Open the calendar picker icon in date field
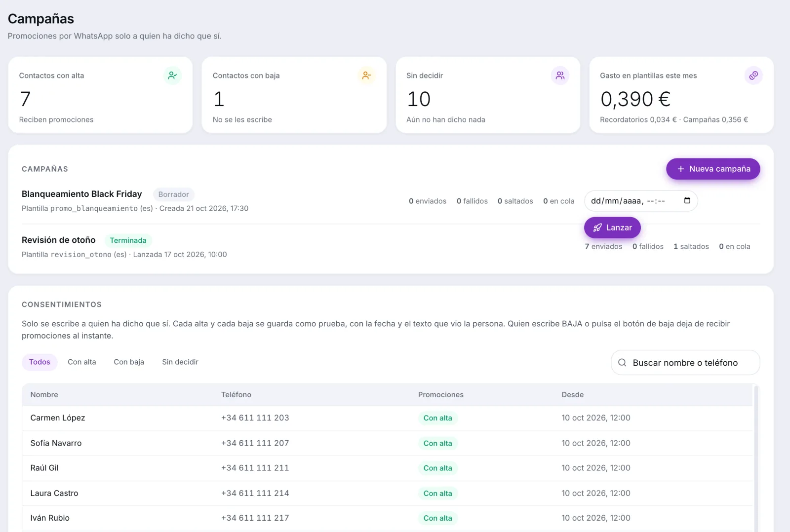Viewport: 790px width, 532px height. click(687, 200)
